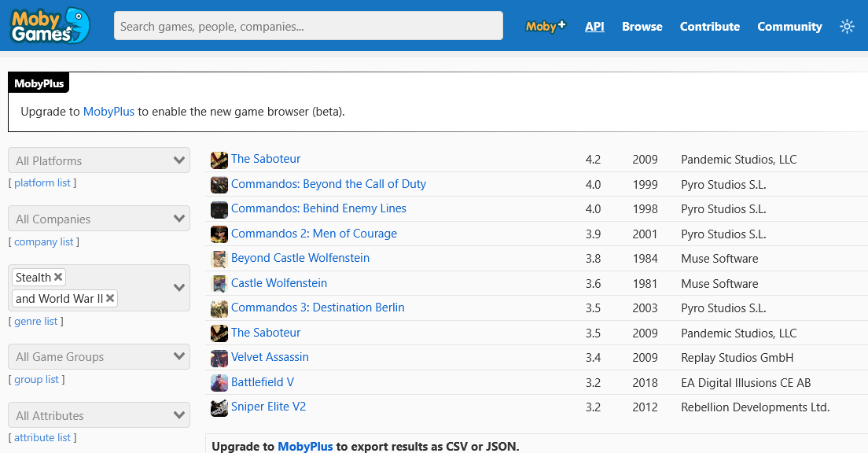
Task: Open the genre list link
Action: [35, 321]
